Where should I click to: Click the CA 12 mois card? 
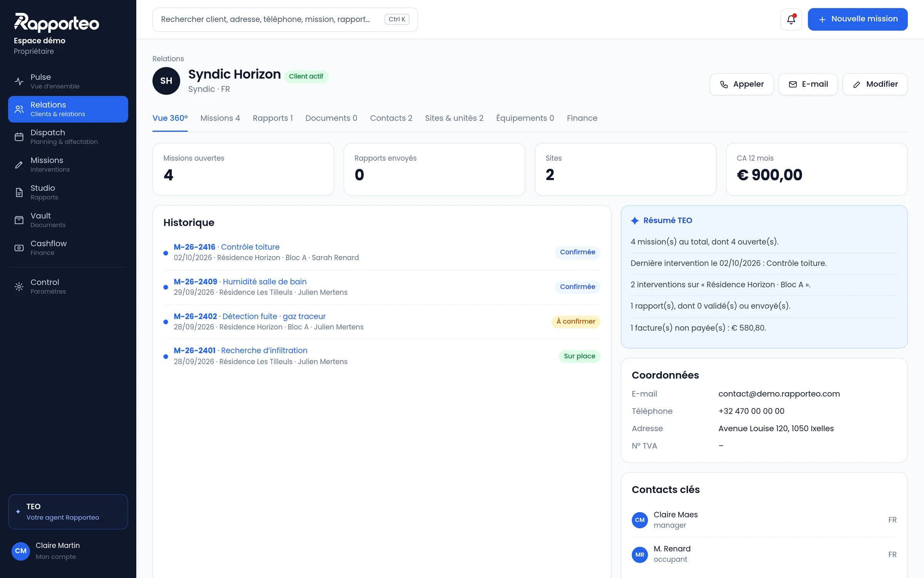(x=817, y=170)
